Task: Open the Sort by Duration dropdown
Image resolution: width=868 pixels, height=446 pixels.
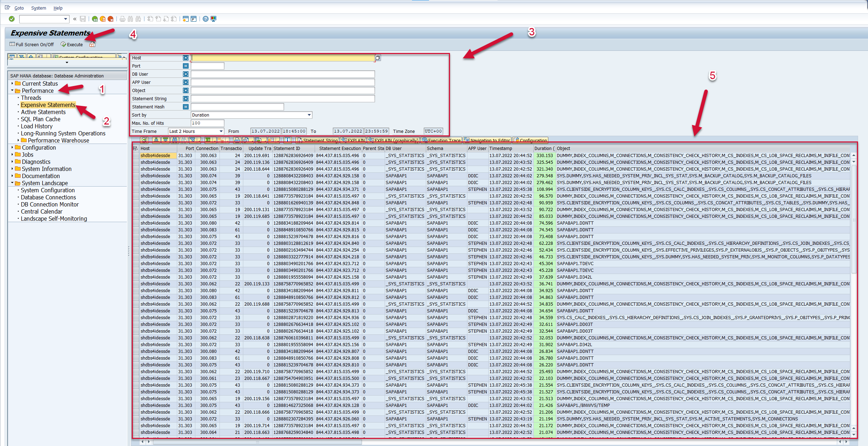Action: click(x=309, y=115)
